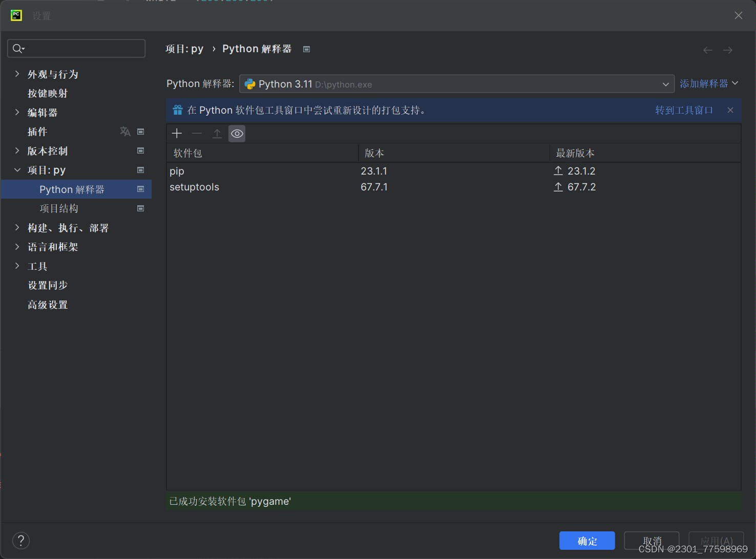Click the 项目: py breadcrumb
The image size is (756, 559).
tap(184, 49)
